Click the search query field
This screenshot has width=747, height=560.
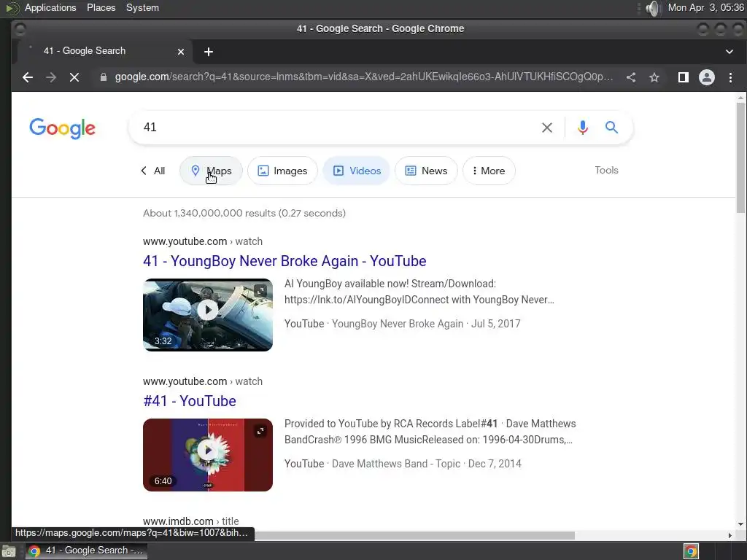click(333, 127)
